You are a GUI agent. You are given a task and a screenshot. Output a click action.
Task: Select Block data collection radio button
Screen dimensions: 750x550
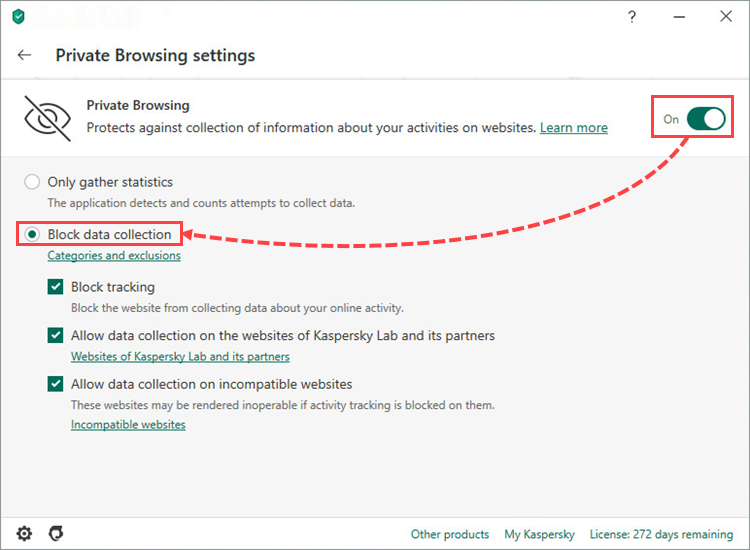(x=32, y=234)
